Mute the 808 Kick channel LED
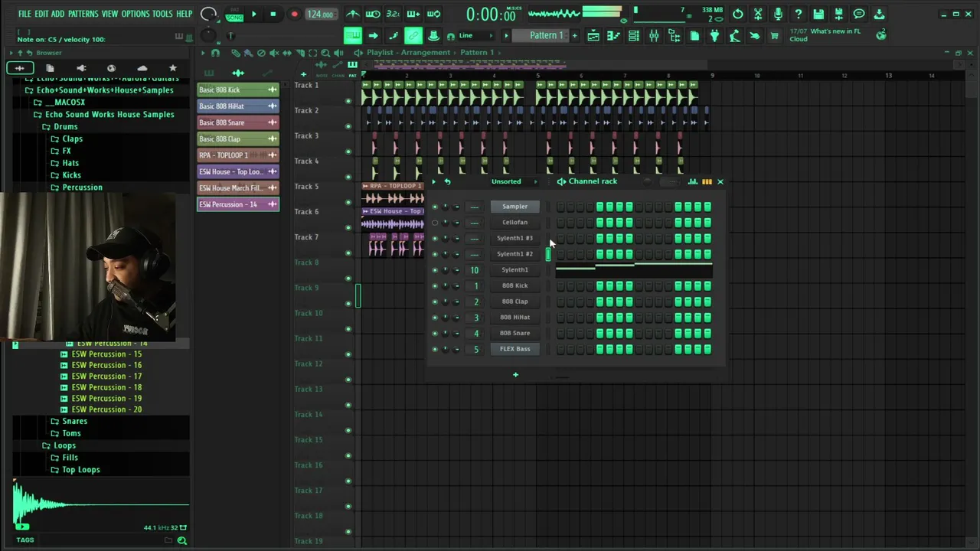The image size is (980, 551). click(x=435, y=286)
